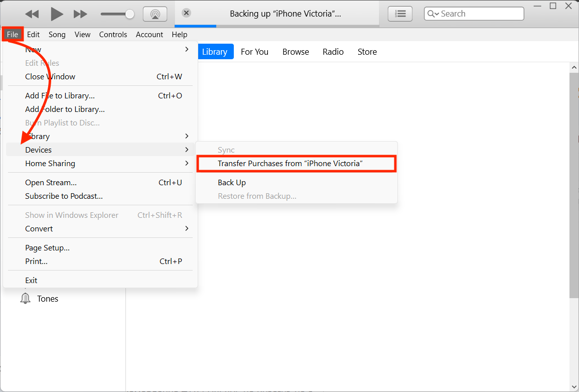Viewport: 579px width, 392px height.
Task: Click the search magnifier dropdown icon
Action: pos(433,14)
